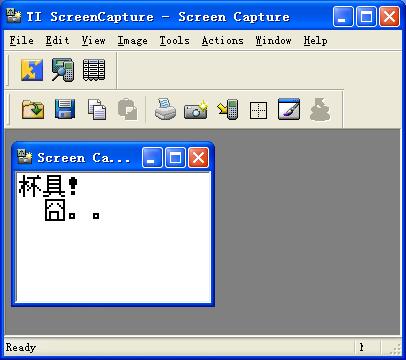Viewport: 406px width, 360px height.
Task: Click the copy documents icon
Action: (x=97, y=109)
